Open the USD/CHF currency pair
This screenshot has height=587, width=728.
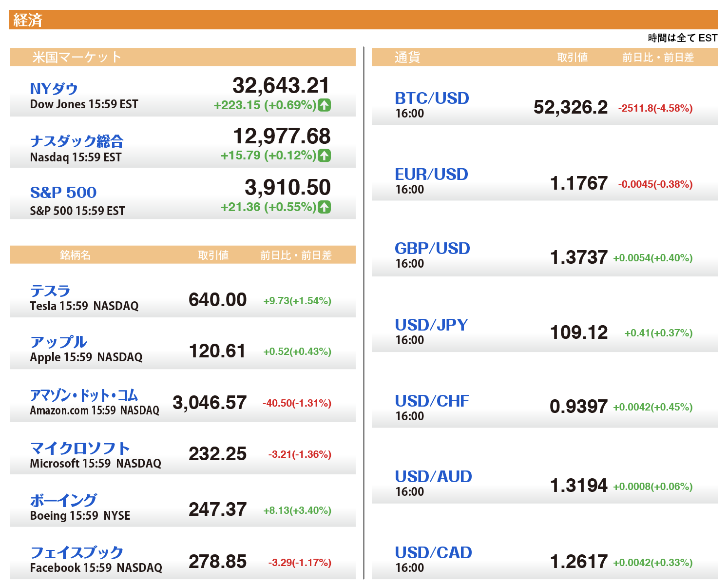pyautogui.click(x=432, y=401)
